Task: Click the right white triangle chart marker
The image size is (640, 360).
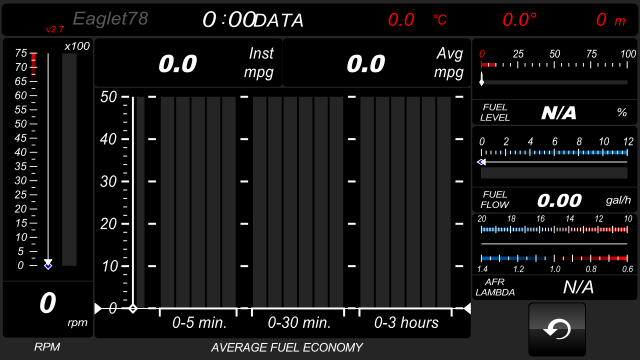Action: (x=467, y=309)
